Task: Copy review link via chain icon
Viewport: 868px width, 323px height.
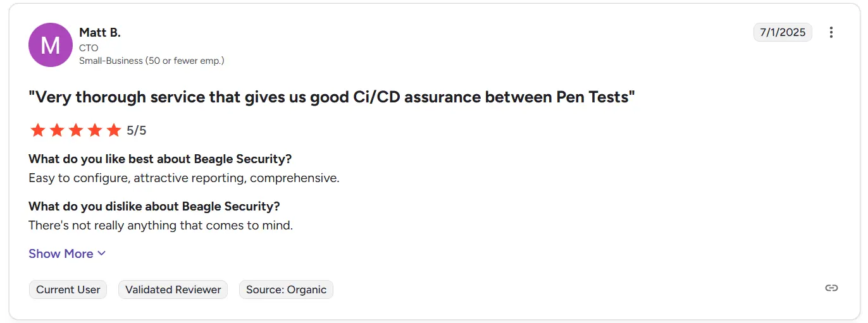Action: tap(831, 288)
